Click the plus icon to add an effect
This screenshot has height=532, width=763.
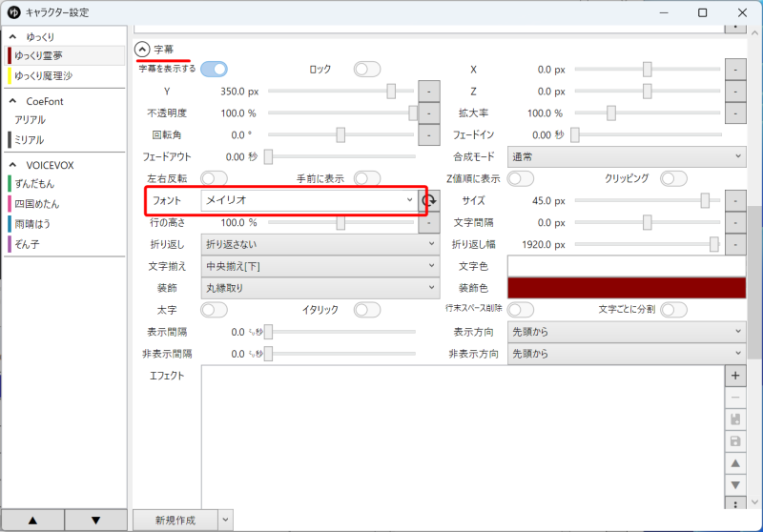click(x=735, y=377)
